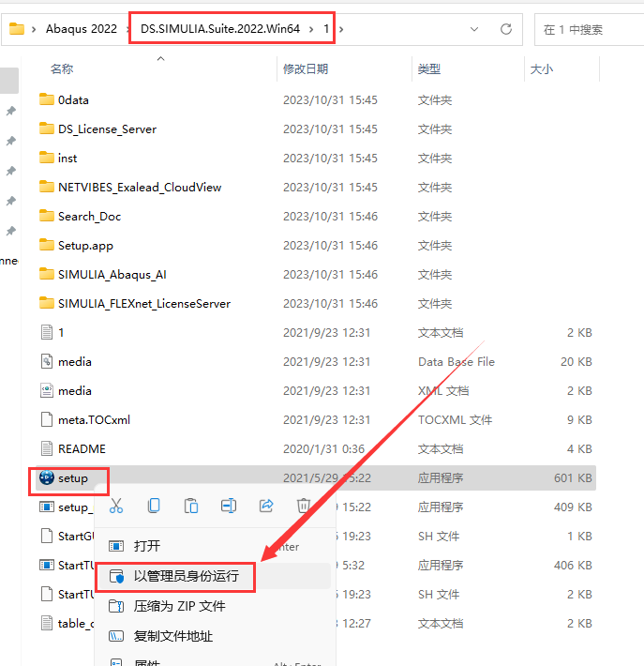Click the Search_Doc folder icon
Screen dimensions: 644x666
tap(47, 216)
